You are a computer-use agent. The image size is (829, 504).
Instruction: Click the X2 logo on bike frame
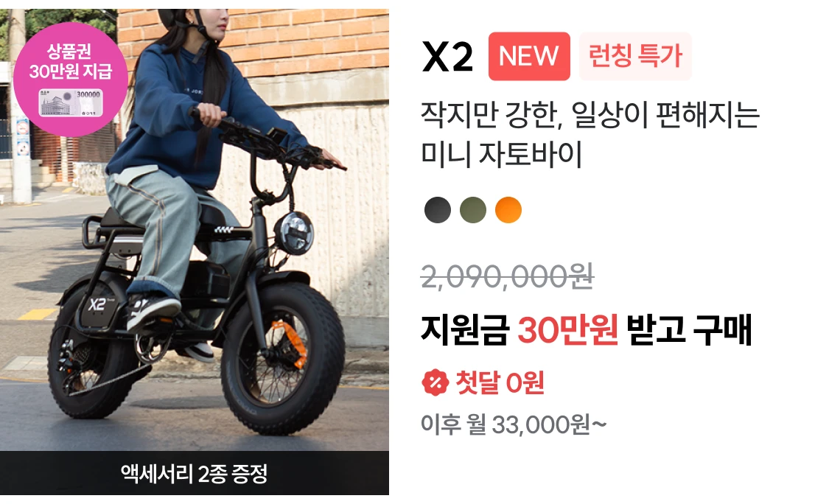pos(97,304)
